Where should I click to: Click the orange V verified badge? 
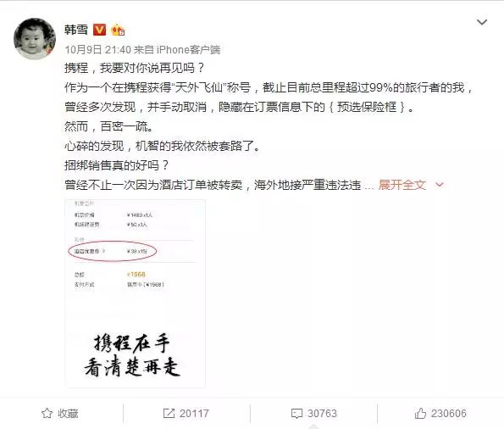(99, 30)
